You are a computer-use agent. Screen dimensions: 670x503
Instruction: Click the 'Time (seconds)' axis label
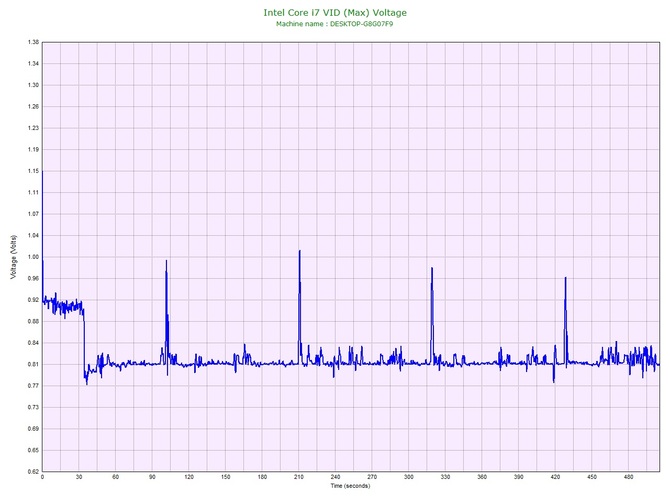tap(350, 486)
